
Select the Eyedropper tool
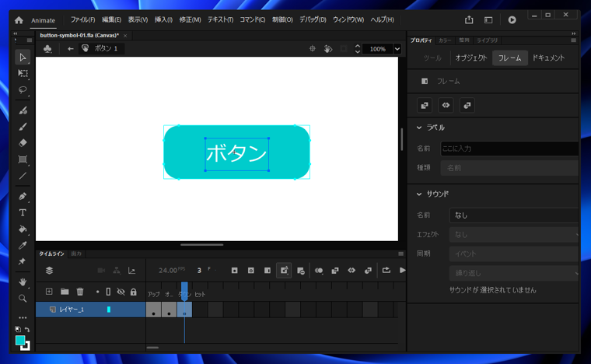pos(23,245)
